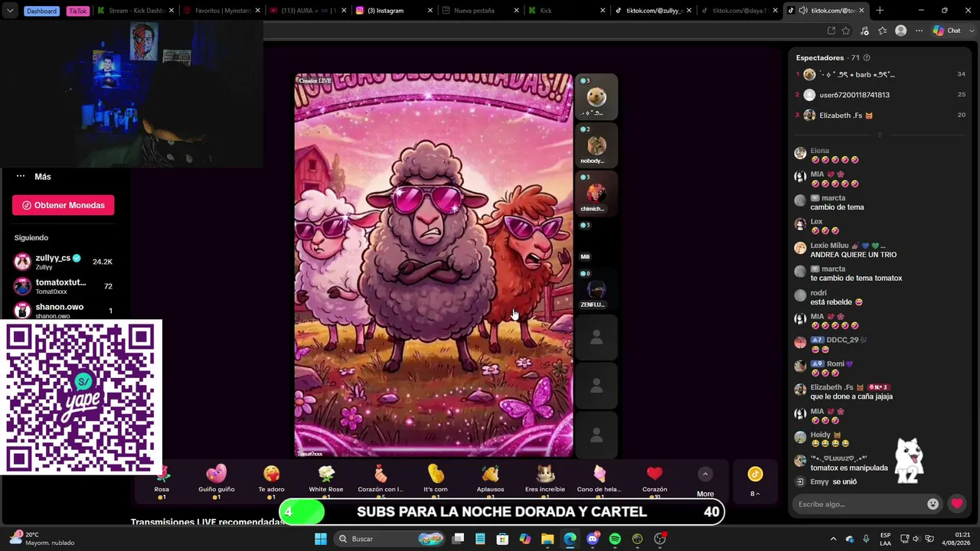Mute audio on the active TikTok tab
The height and width of the screenshot is (551, 980).
[x=802, y=11]
